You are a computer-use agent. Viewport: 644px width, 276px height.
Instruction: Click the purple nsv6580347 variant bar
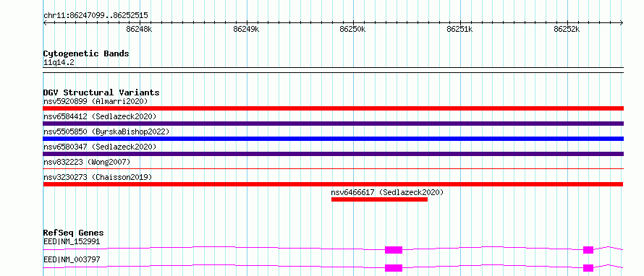pyautogui.click(x=333, y=154)
